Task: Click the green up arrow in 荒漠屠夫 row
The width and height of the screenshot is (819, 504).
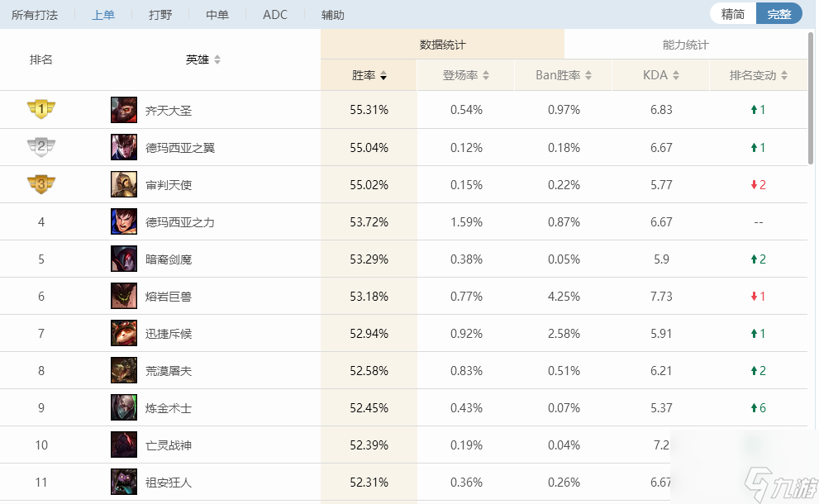Action: (754, 371)
